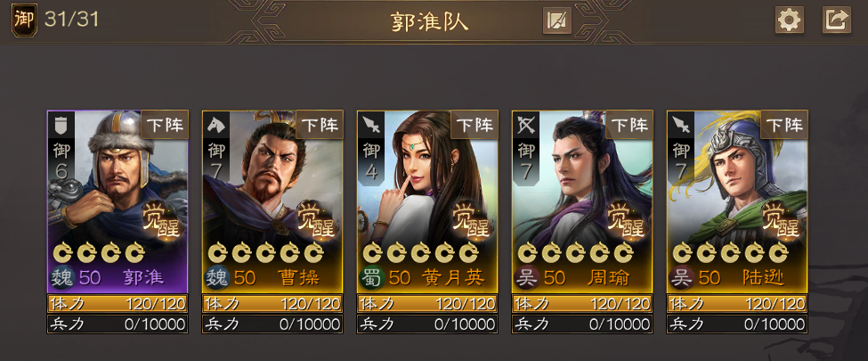The height and width of the screenshot is (361, 868).
Task: Click archer bow icon on 周瑜 card
Action: coord(525,126)
